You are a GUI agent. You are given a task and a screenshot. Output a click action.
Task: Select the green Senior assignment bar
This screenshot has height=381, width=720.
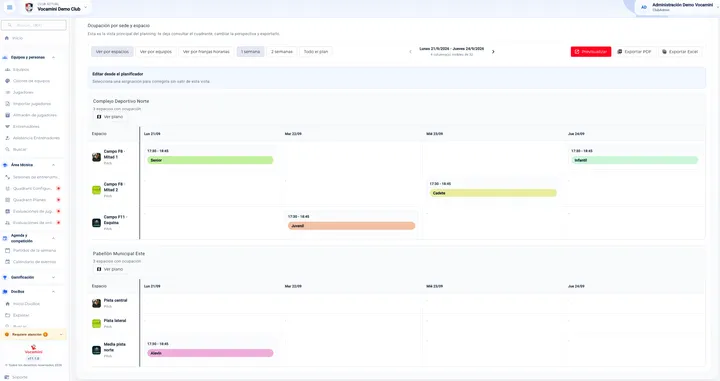click(x=210, y=160)
